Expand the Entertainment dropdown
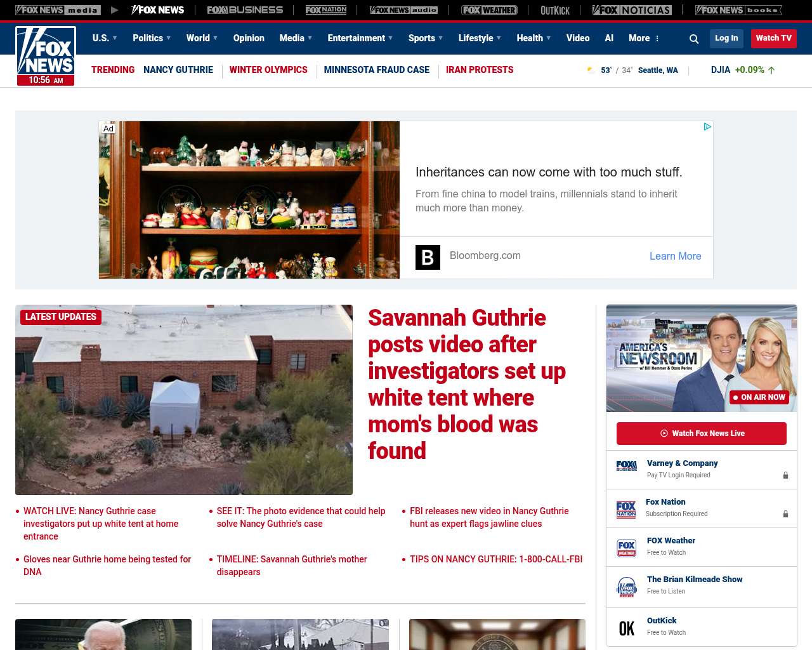This screenshot has width=812, height=650. (x=360, y=38)
